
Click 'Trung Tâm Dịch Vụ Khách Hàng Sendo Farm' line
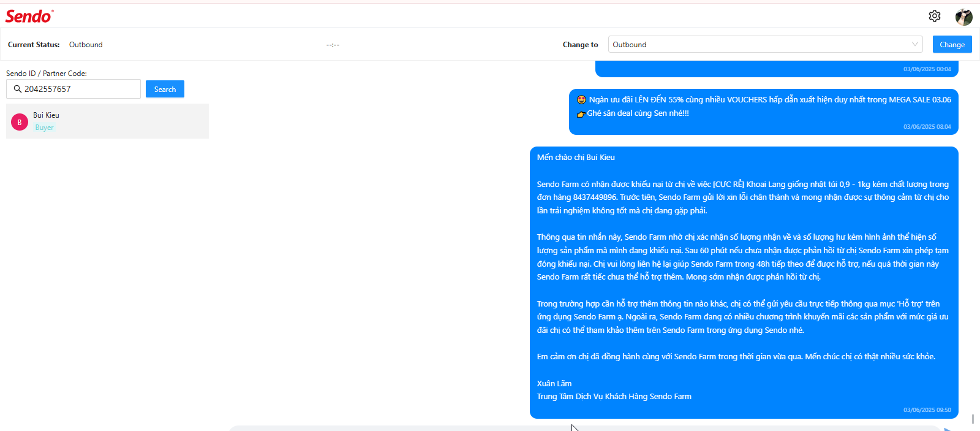coord(614,397)
